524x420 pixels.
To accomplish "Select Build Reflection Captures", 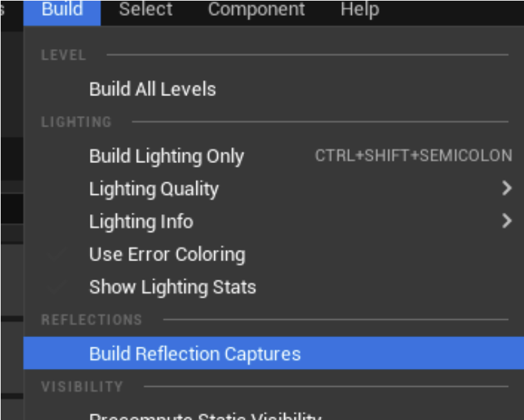I will (195, 354).
